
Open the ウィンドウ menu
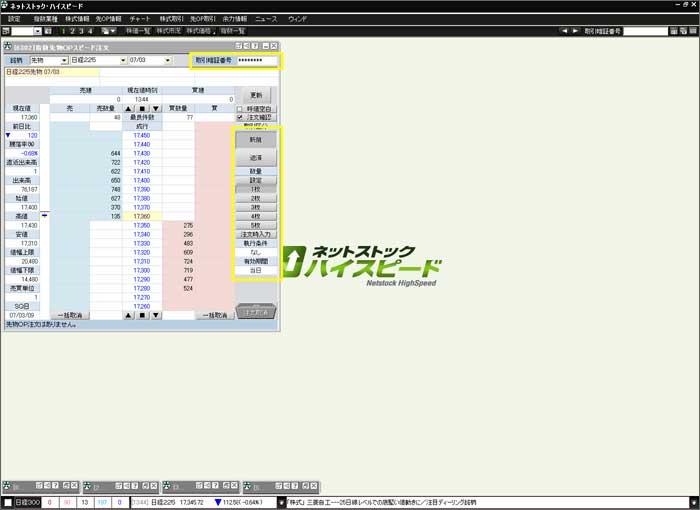(x=297, y=19)
